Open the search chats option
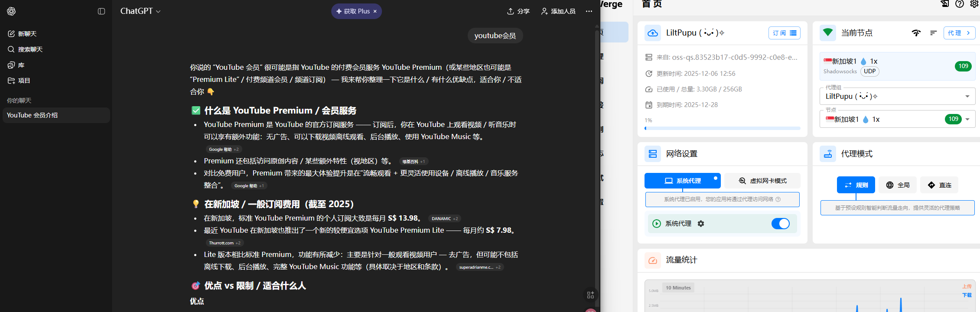 [x=25, y=49]
